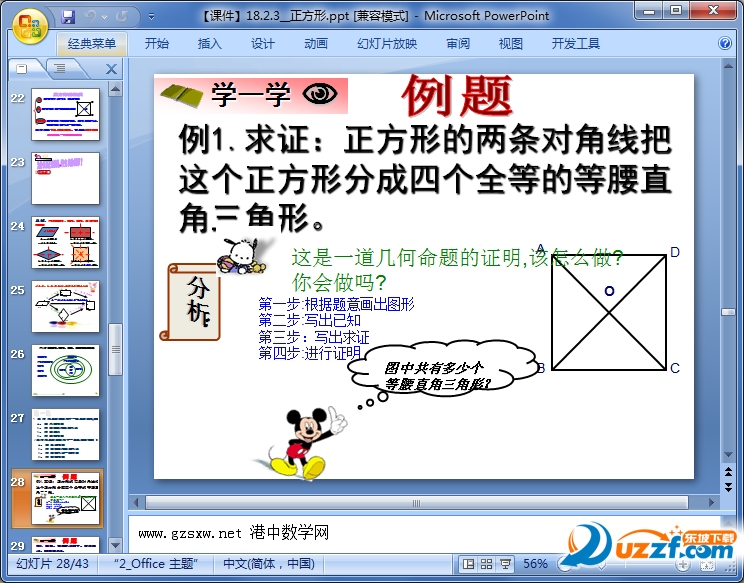Open PowerPoint Help question mark icon

(725, 44)
